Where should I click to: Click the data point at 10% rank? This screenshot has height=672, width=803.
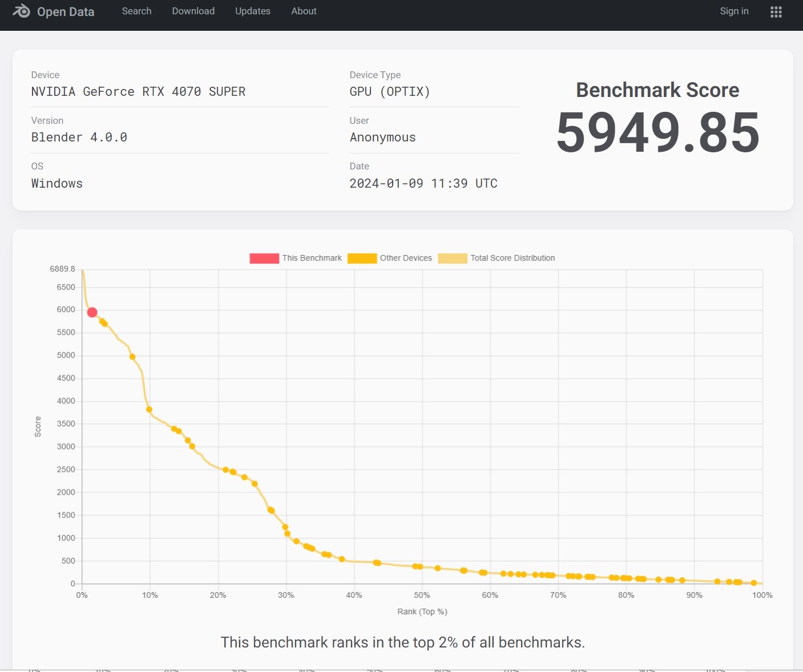149,409
